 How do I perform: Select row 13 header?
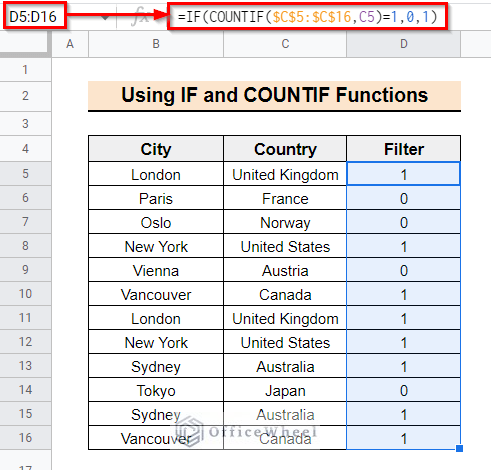click(x=25, y=366)
